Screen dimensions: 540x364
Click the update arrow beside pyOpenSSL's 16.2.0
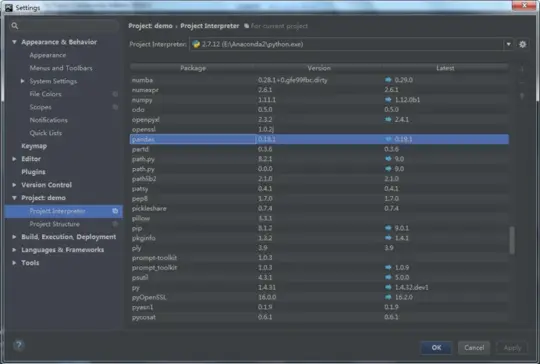pyautogui.click(x=388, y=297)
